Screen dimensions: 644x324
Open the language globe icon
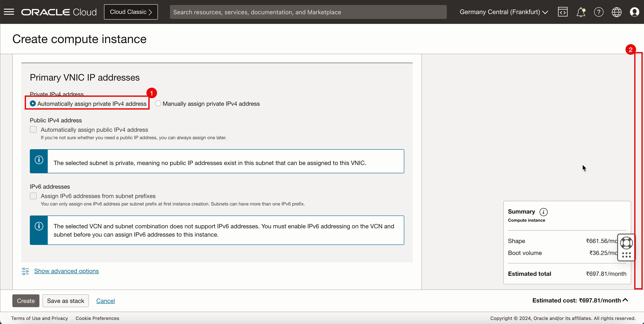coord(617,12)
